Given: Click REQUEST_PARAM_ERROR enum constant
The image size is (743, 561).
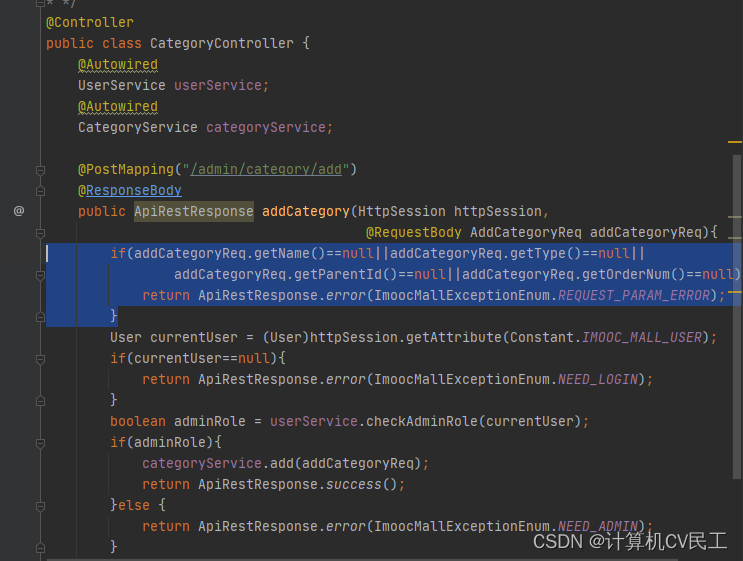Looking at the screenshot, I should [x=634, y=295].
